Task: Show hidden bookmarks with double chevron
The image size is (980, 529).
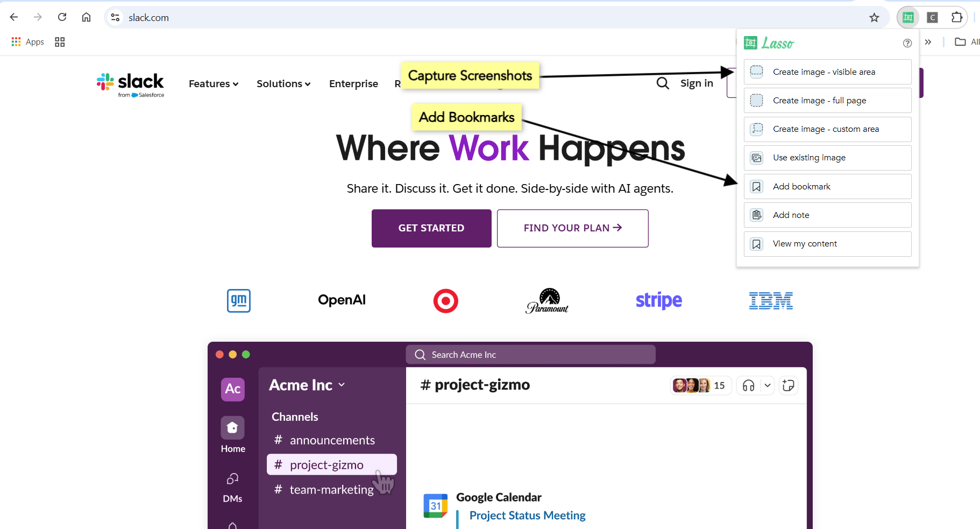Action: (928, 41)
